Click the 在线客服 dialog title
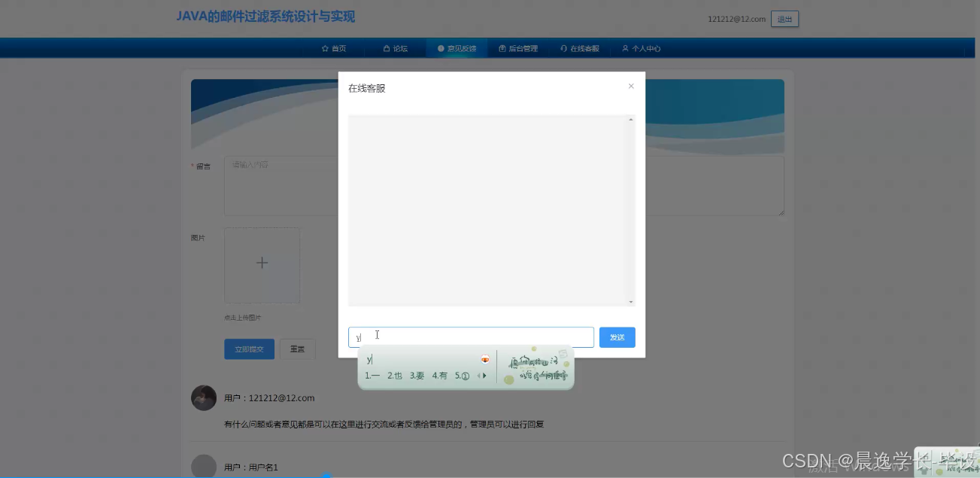980x478 pixels. [367, 88]
